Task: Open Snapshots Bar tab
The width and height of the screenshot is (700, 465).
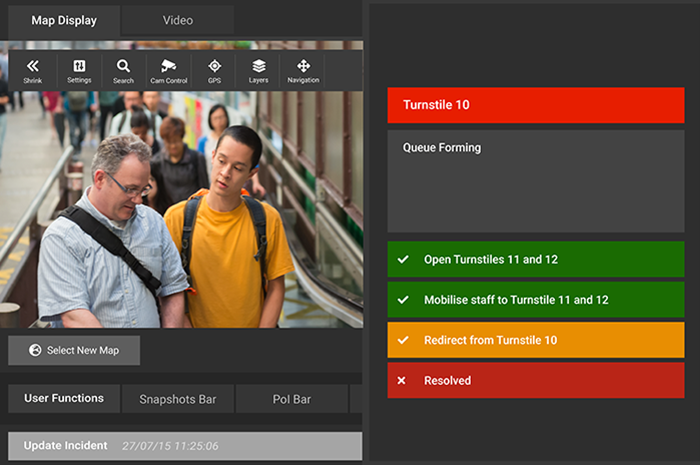Action: pyautogui.click(x=178, y=399)
